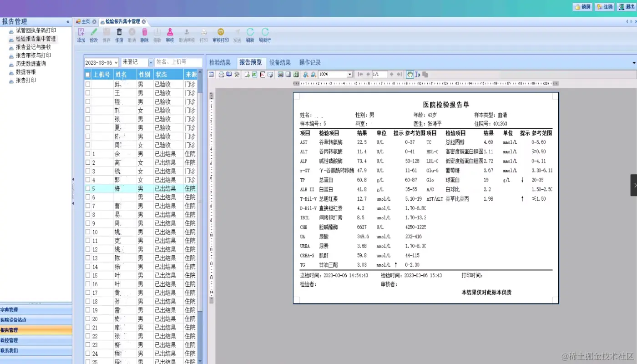Select the 报告预览 tab

coord(251,62)
